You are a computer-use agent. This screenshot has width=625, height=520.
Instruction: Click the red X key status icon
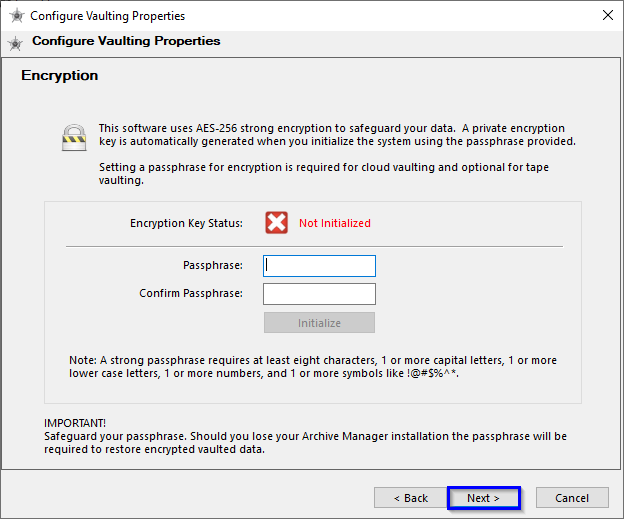point(276,222)
